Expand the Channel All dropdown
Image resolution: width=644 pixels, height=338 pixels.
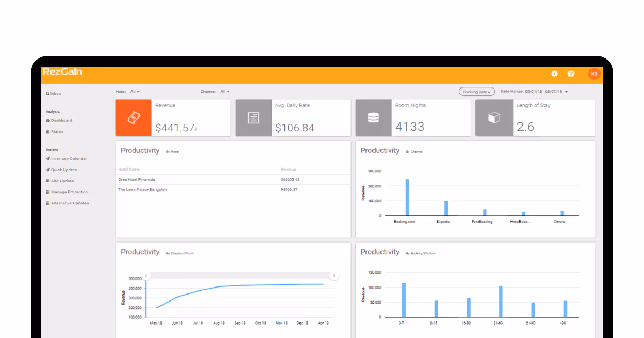point(225,92)
